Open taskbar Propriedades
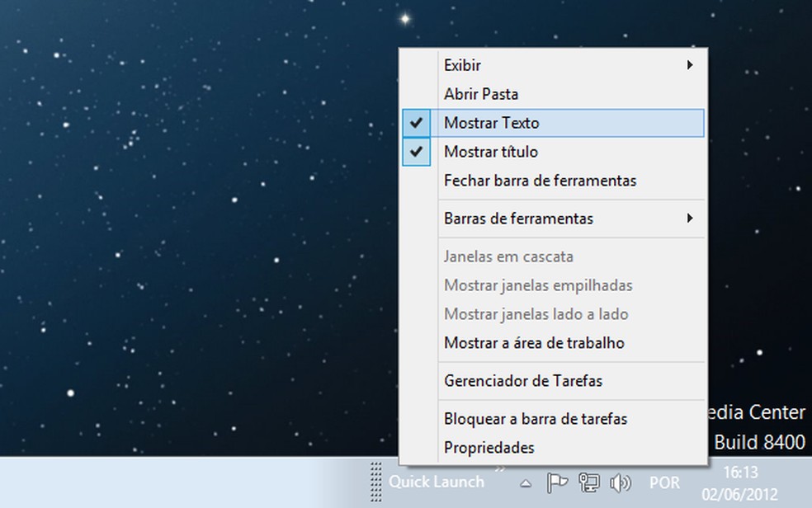 553,448
